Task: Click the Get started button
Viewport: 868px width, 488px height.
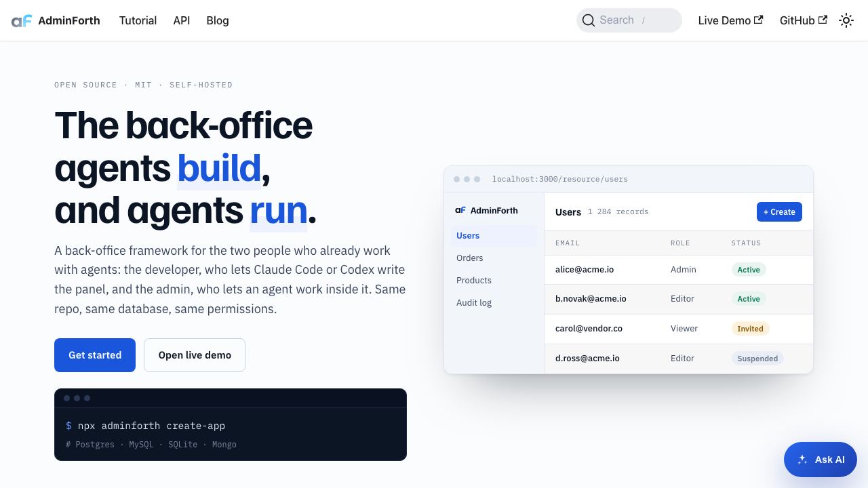Action: pyautogui.click(x=95, y=355)
